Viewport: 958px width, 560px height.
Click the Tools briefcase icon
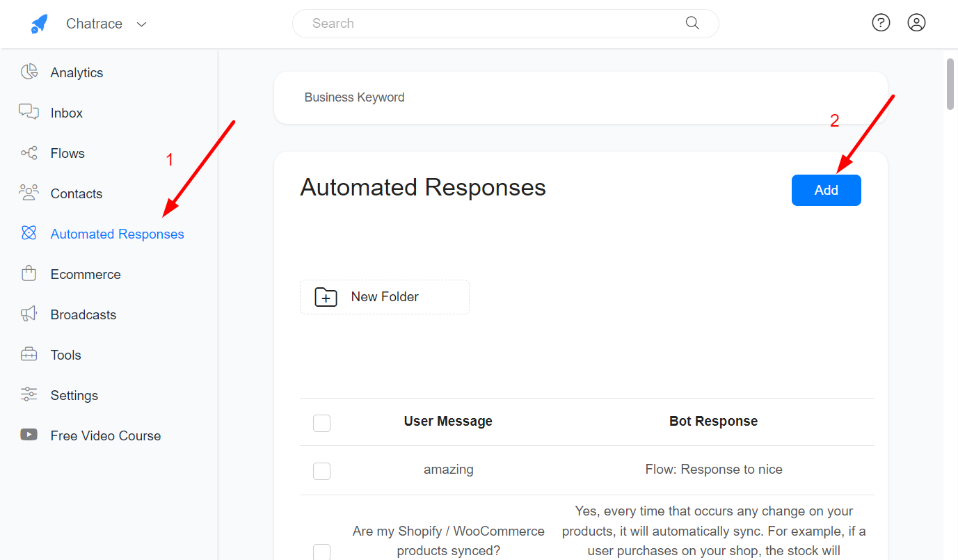29,354
